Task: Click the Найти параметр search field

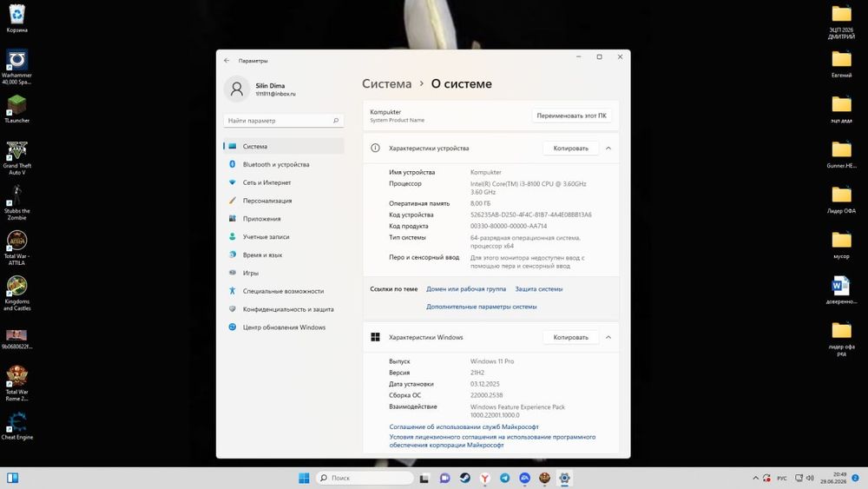Action: [284, 121]
